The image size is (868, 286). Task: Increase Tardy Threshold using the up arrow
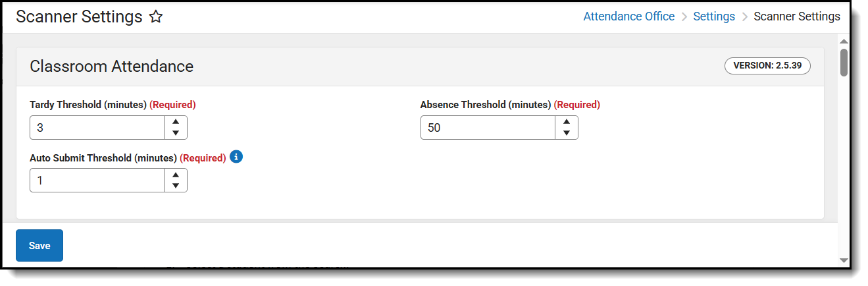click(x=175, y=122)
